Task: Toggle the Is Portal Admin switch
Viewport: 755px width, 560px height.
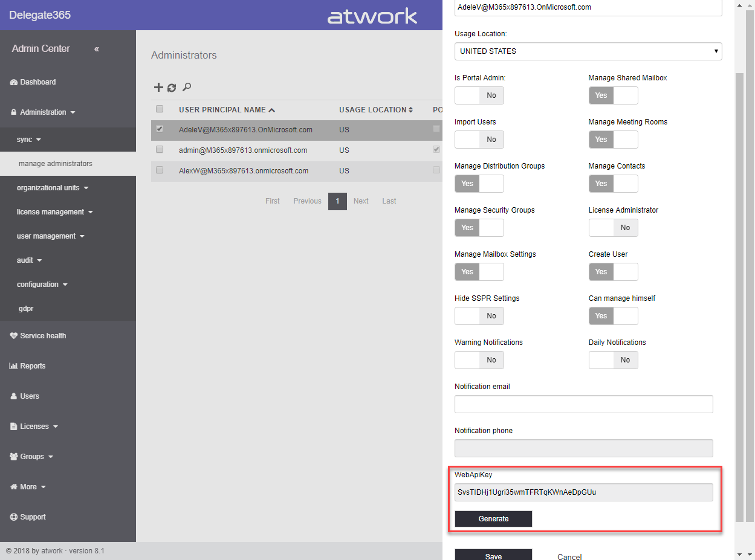Action: click(x=479, y=95)
